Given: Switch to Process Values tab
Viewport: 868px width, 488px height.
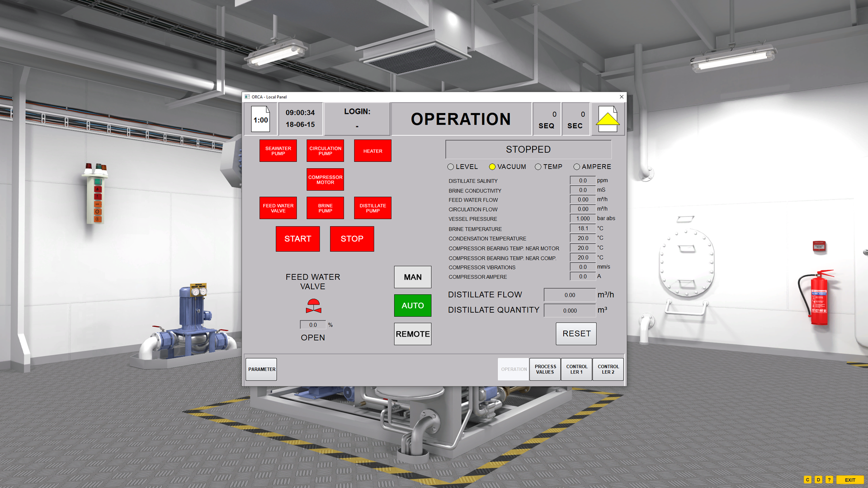Looking at the screenshot, I should (545, 369).
